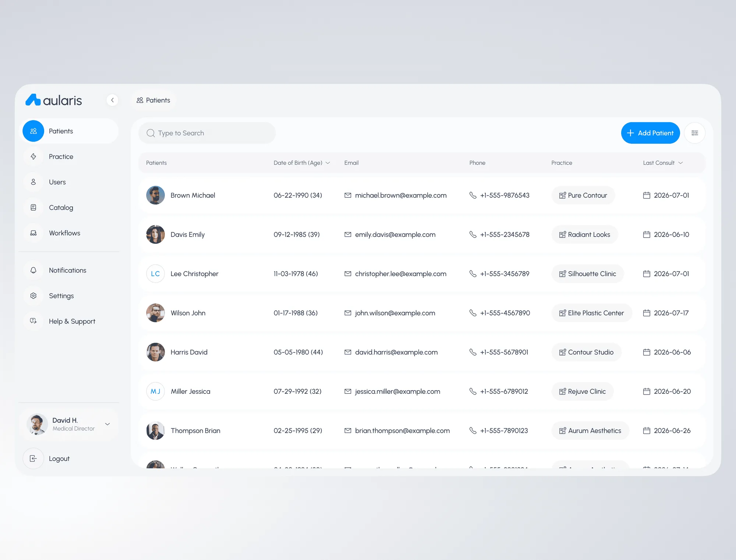Focus the Type to Search field

click(x=207, y=133)
